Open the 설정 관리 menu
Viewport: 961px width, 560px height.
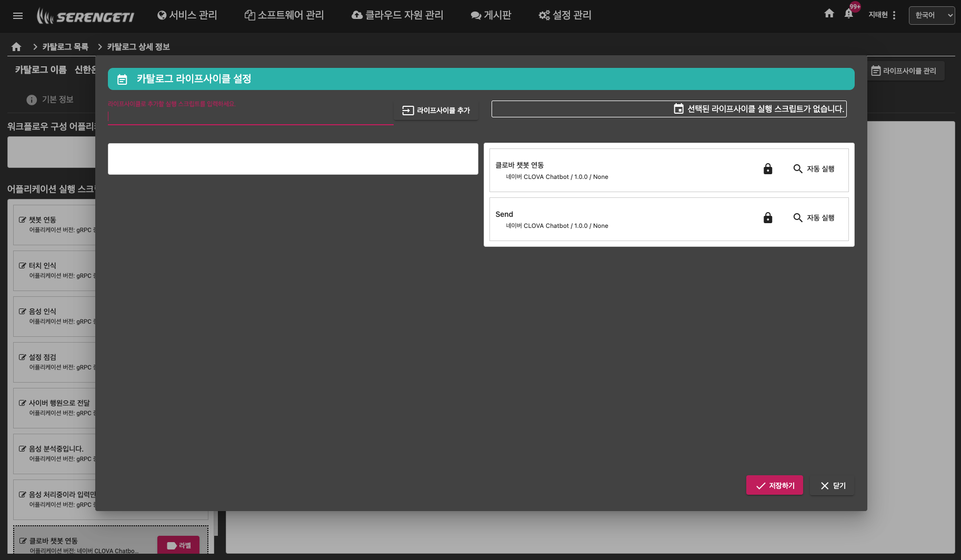click(x=565, y=15)
